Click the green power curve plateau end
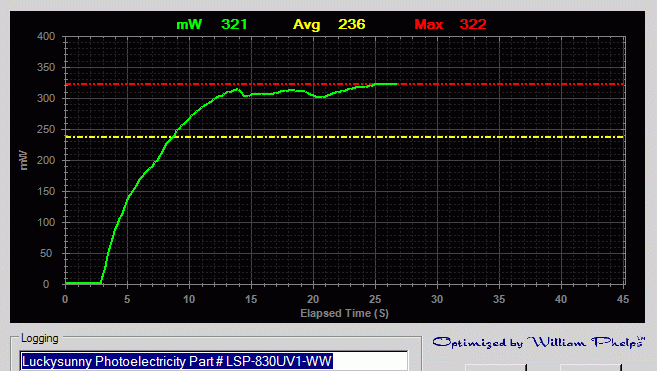Image resolution: width=657 pixels, height=371 pixels. click(x=396, y=84)
